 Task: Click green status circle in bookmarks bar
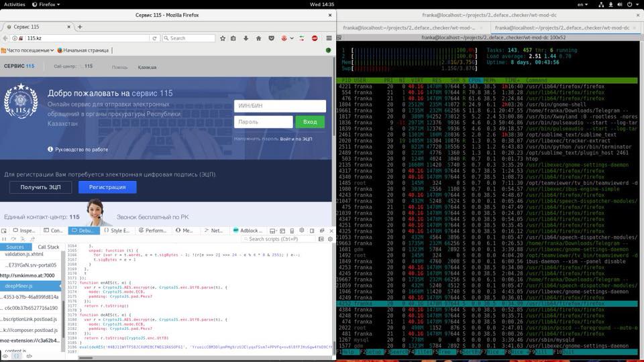[x=328, y=50]
